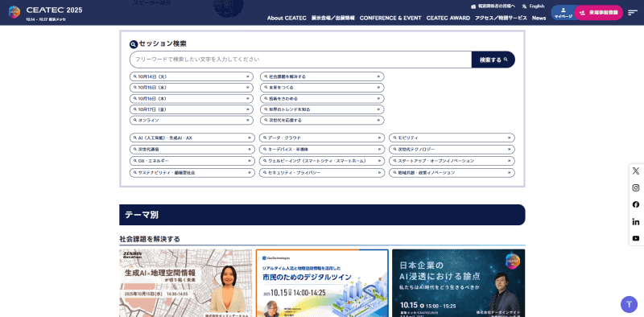Open CONFERENCE & EVENT menu
644x317 pixels.
click(x=390, y=18)
